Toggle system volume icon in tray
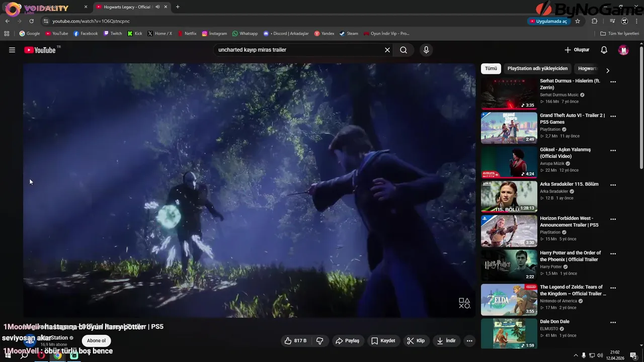Screen dimensions: 644x362 point(600,355)
